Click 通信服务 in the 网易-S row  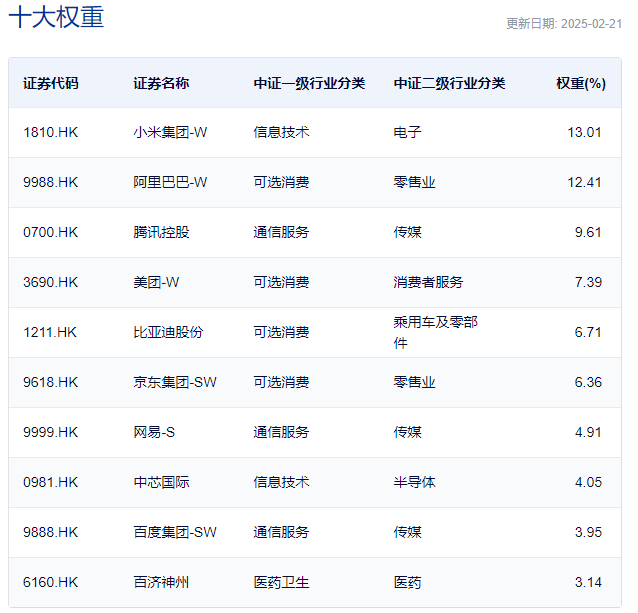(x=281, y=432)
